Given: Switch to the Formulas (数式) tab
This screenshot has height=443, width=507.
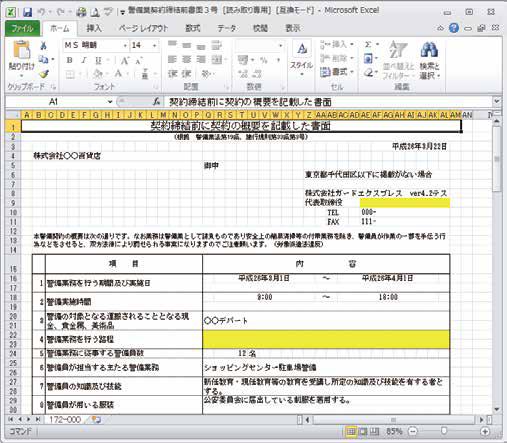Looking at the screenshot, I should point(193,29).
